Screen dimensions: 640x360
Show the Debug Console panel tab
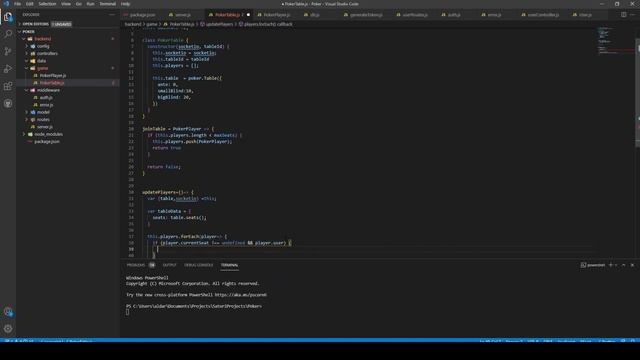click(x=198, y=265)
